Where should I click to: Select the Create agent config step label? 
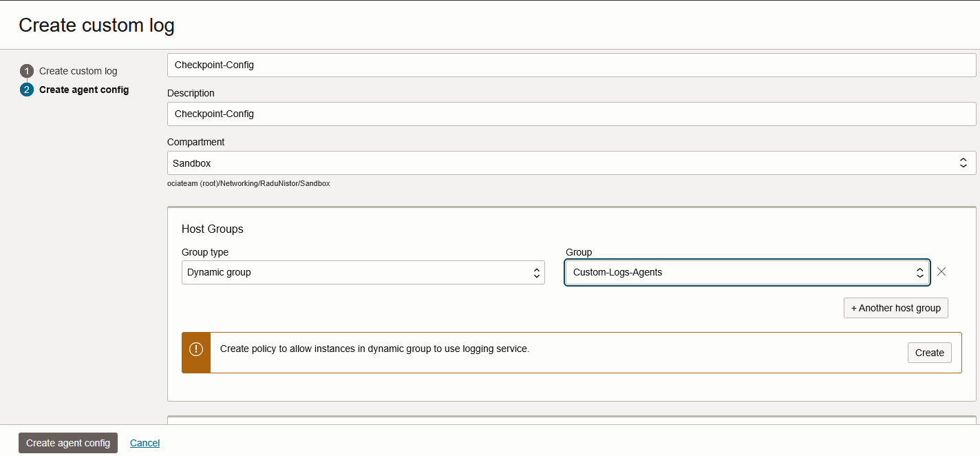(x=84, y=90)
